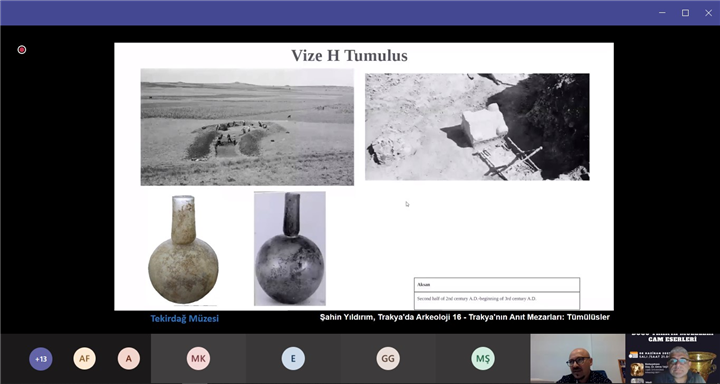Select the A participant avatar
The width and height of the screenshot is (720, 384).
click(x=129, y=359)
